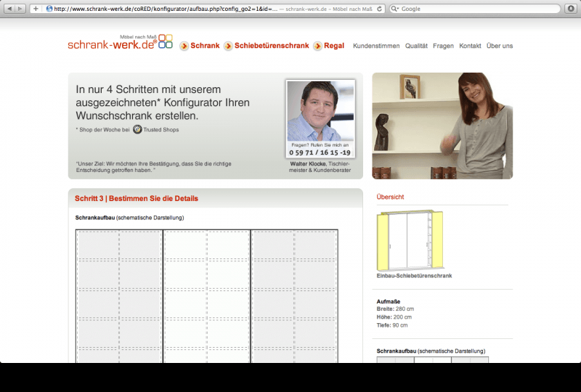Click the browser forward arrow button
The image size is (581, 392).
coord(20,9)
